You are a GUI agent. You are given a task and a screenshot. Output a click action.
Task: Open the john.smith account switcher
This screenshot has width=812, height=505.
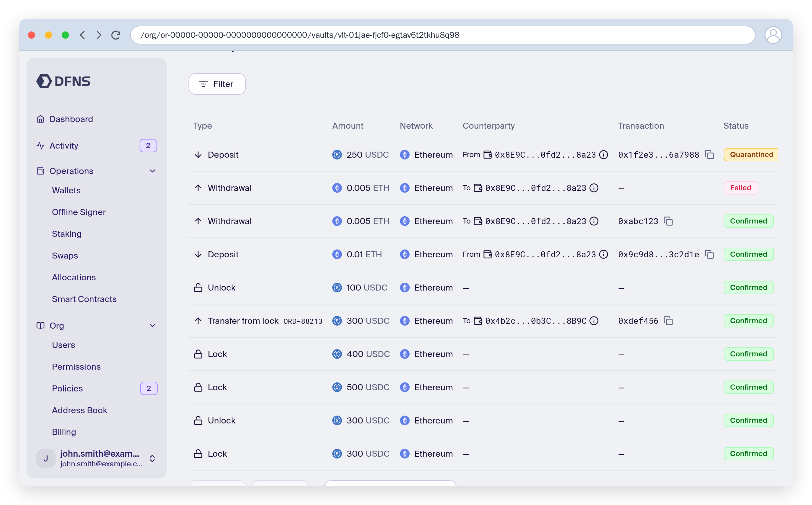pyautogui.click(x=97, y=458)
